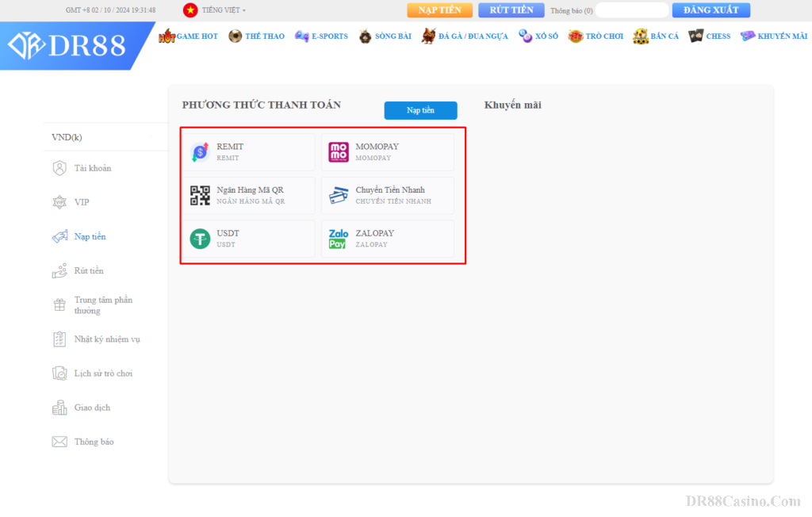The image size is (812, 517).
Task: Click the Khuyến Mãi ticket icon
Action: point(747,36)
